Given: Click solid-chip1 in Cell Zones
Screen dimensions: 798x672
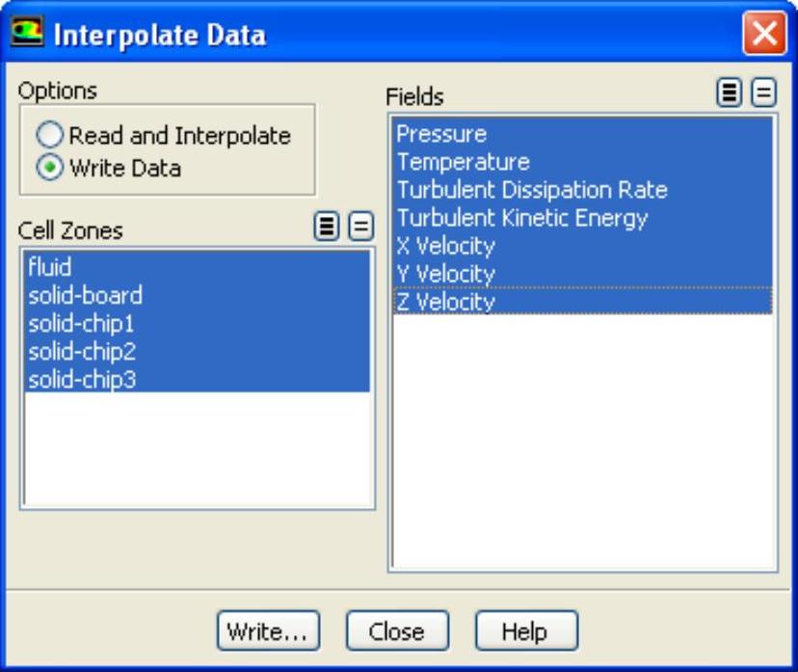Looking at the screenshot, I should click(x=82, y=323).
